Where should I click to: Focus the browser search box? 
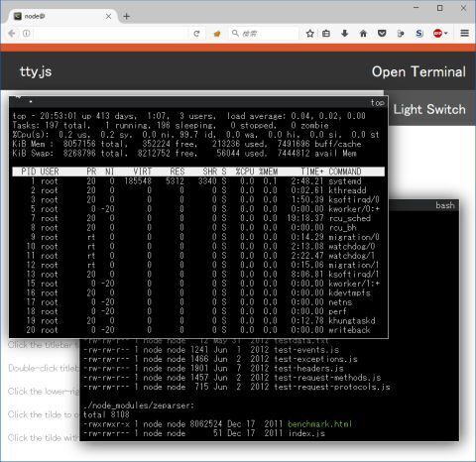[x=264, y=34]
